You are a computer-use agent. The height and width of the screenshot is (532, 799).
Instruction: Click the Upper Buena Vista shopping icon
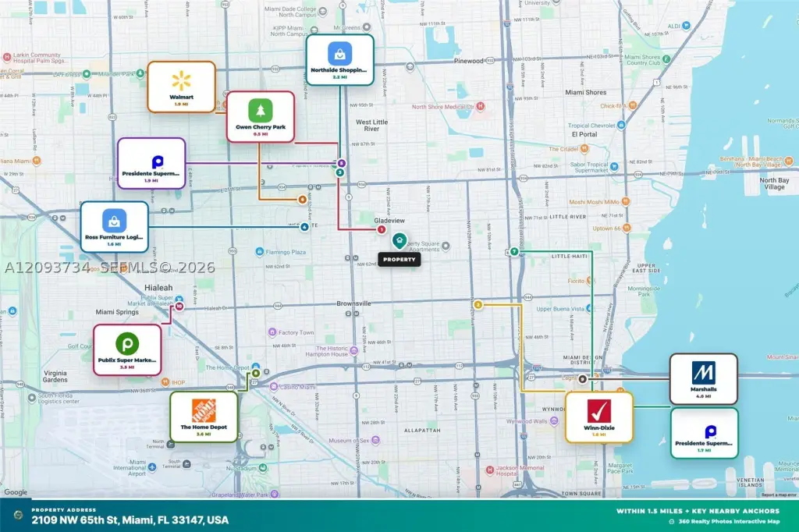pyautogui.click(x=589, y=308)
